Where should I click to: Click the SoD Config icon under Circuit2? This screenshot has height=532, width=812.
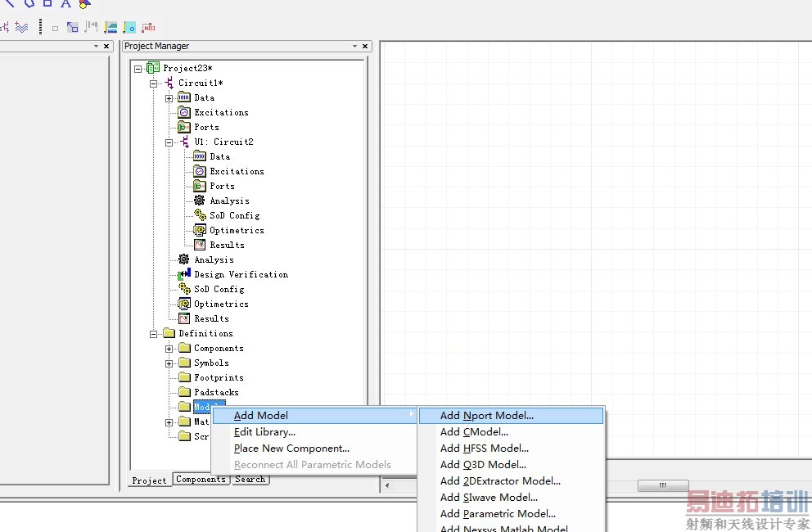(200, 215)
